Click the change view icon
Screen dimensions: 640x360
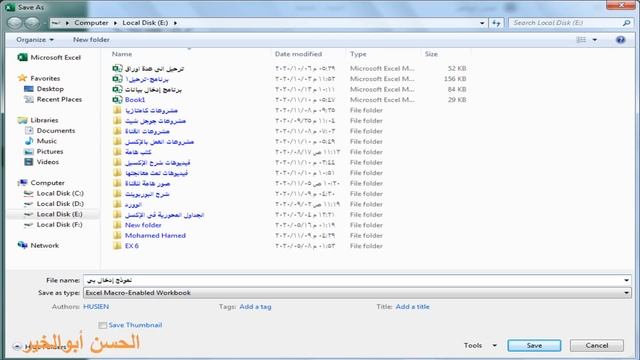point(581,40)
